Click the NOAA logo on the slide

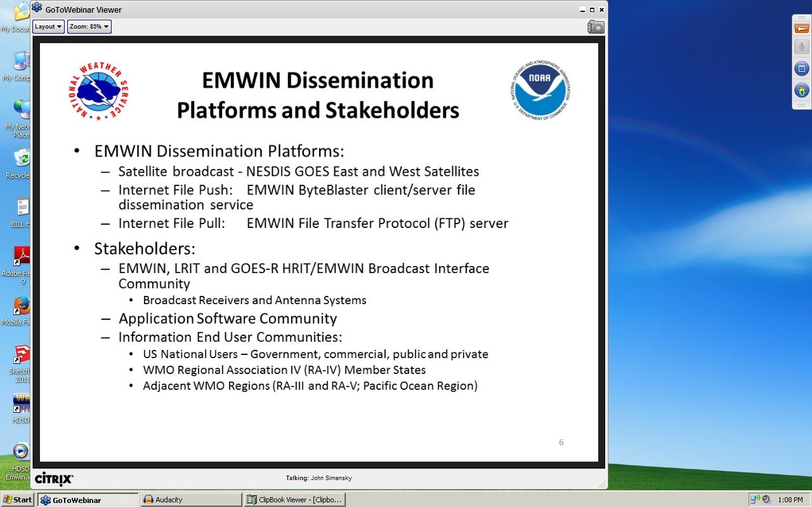pyautogui.click(x=540, y=90)
